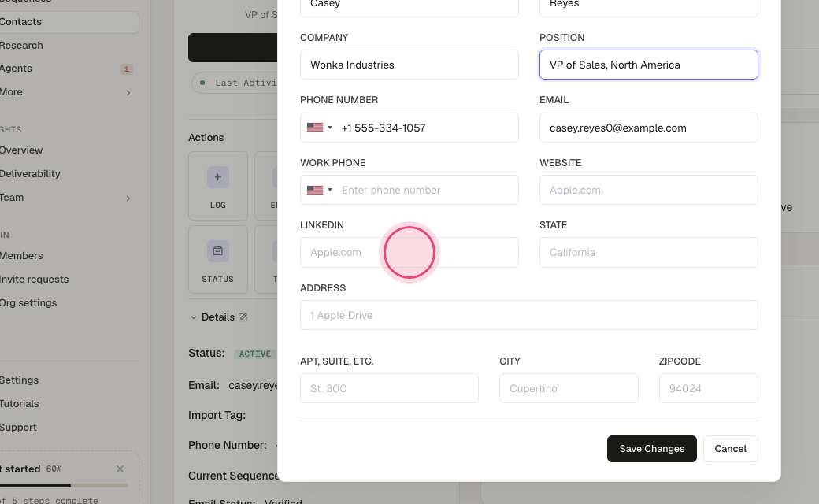
Task: Expand the Team sidebar section
Action: click(128, 198)
